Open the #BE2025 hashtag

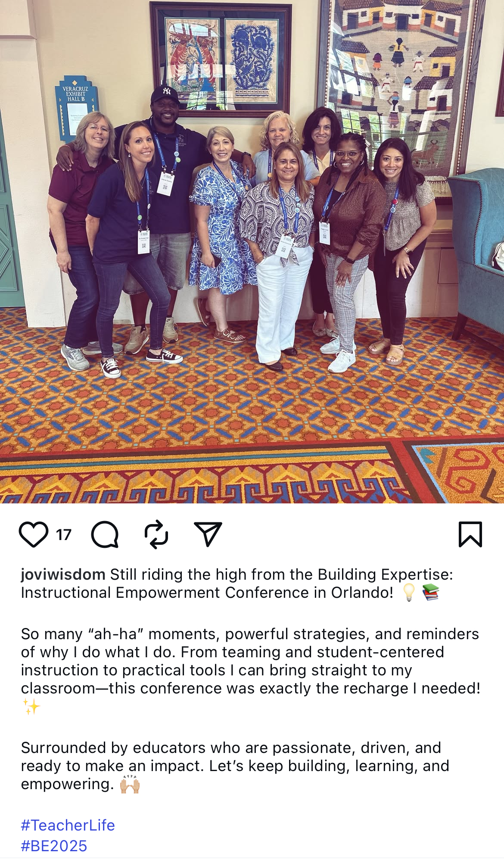pos(54,846)
